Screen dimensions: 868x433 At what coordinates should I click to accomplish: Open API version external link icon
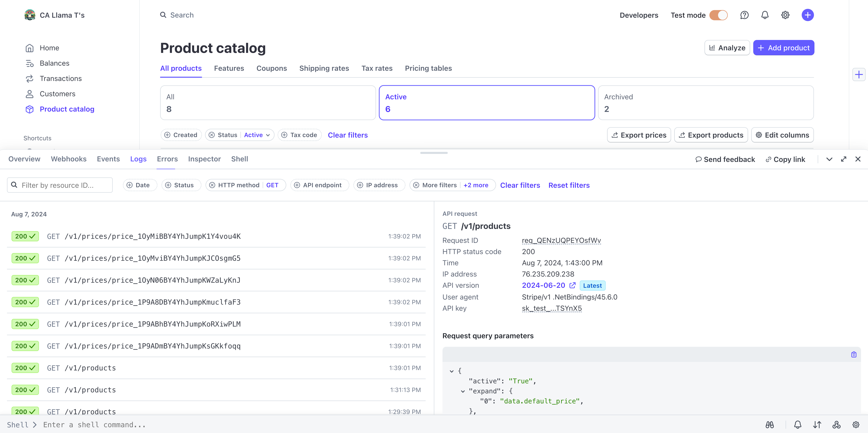pos(572,285)
